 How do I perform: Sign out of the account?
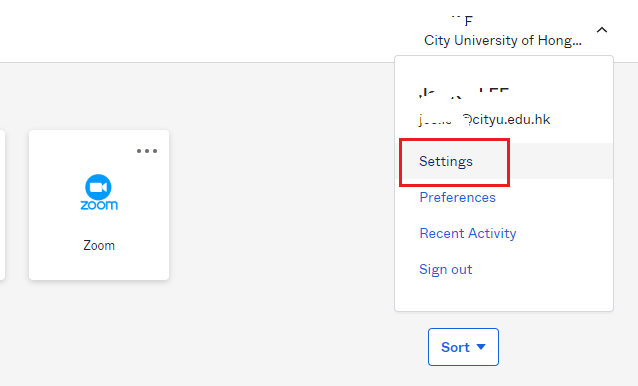446,269
